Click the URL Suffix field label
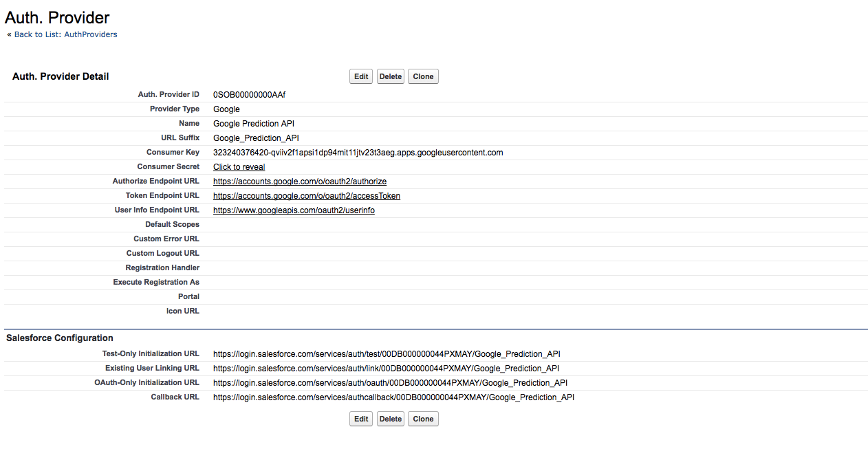The width and height of the screenshot is (868, 449). click(180, 138)
